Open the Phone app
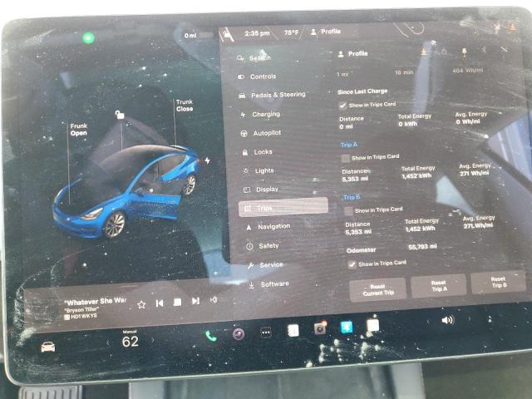532x399 pixels. click(210, 336)
